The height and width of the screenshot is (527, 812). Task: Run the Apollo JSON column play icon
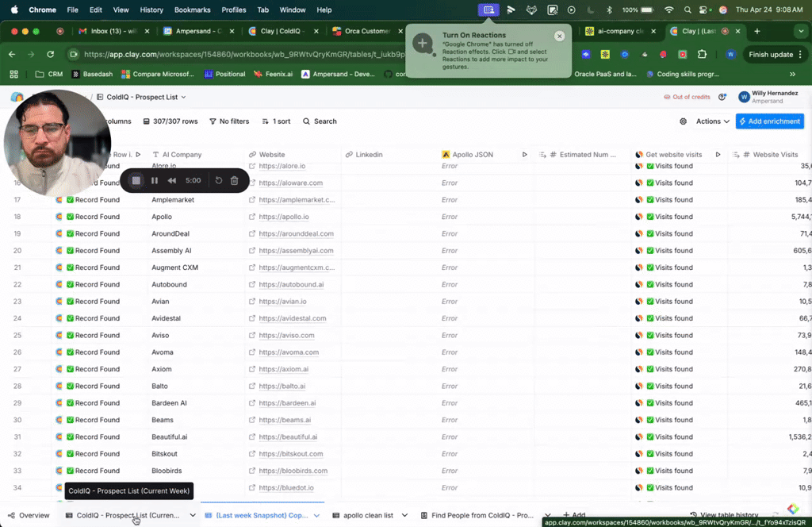coord(524,155)
